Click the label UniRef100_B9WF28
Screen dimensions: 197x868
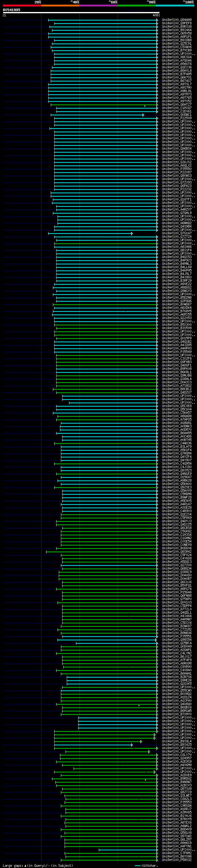coord(177,497)
